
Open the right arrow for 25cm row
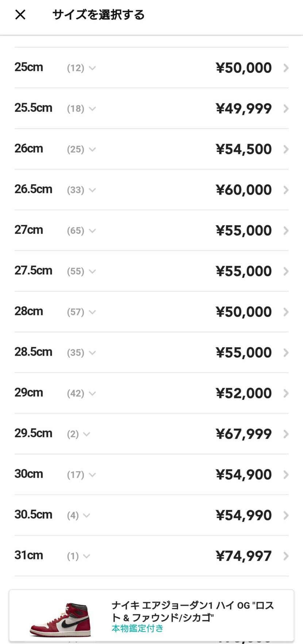tap(286, 68)
